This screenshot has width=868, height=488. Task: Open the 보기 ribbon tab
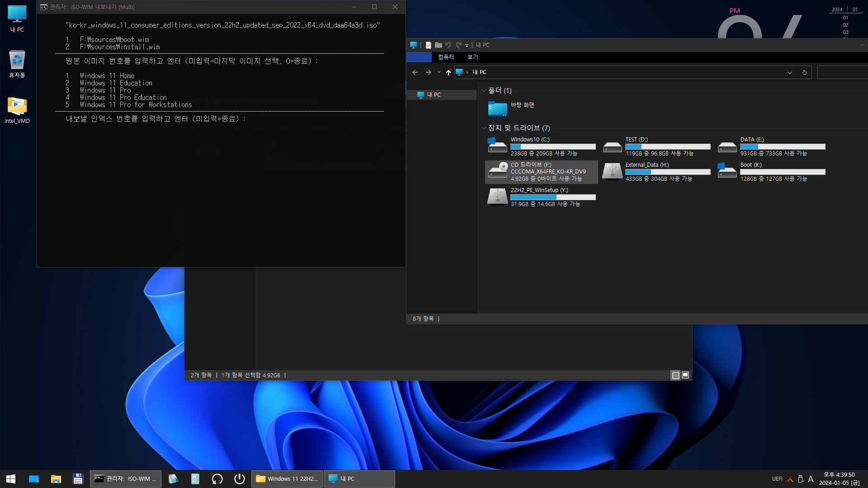473,57
